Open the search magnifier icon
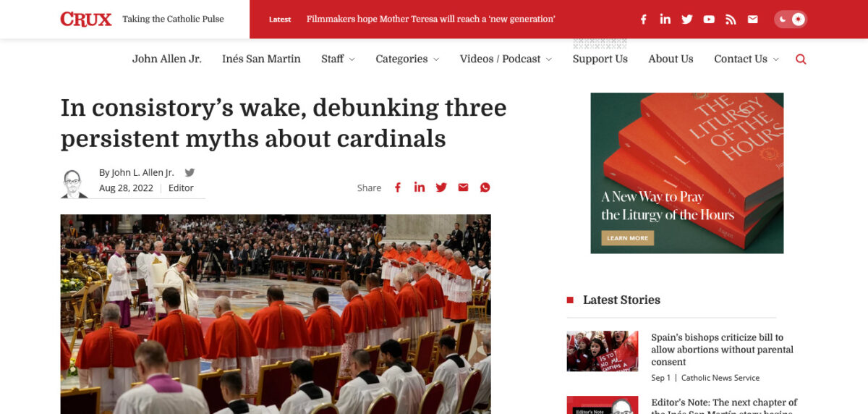The width and height of the screenshot is (868, 414). coord(801,59)
